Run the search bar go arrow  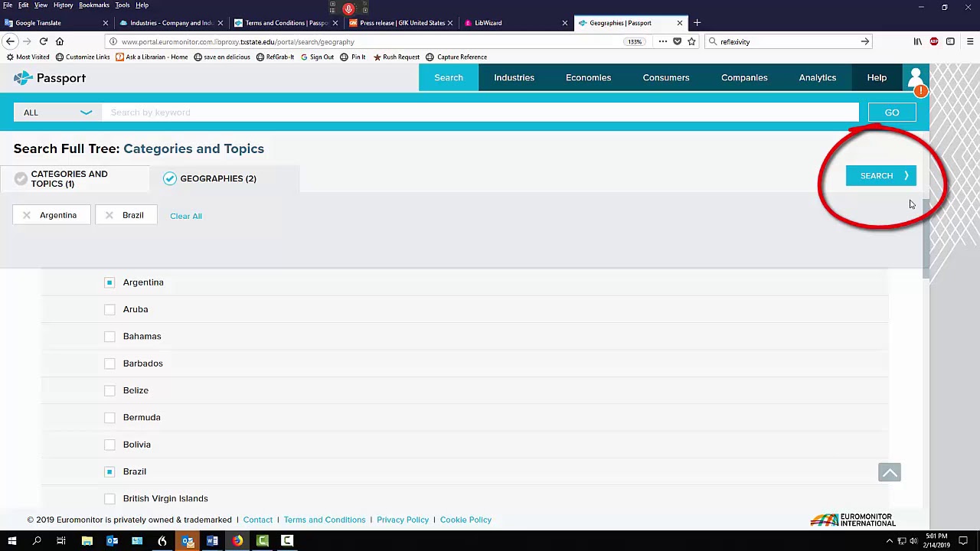click(864, 41)
